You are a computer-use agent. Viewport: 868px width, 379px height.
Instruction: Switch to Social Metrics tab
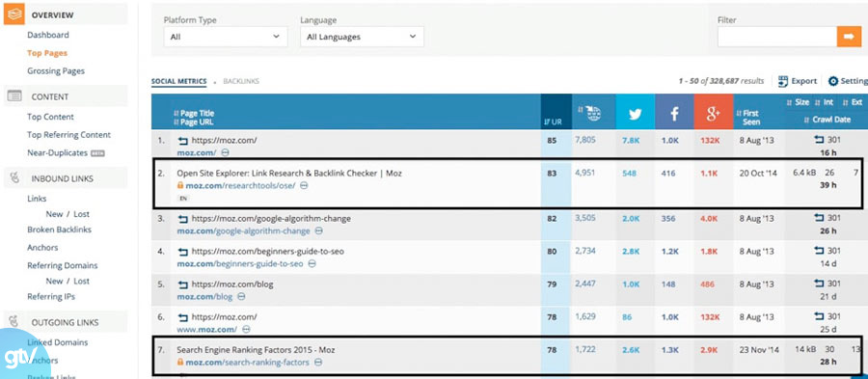pos(178,81)
